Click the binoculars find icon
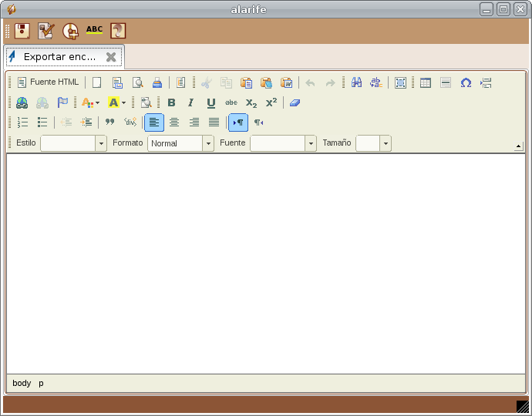The height and width of the screenshot is (416, 532). pyautogui.click(x=356, y=82)
